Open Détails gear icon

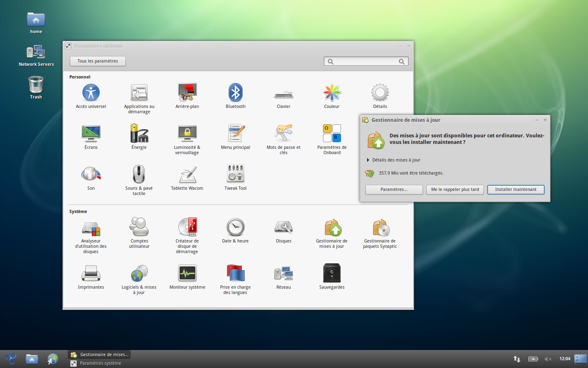pyautogui.click(x=380, y=96)
